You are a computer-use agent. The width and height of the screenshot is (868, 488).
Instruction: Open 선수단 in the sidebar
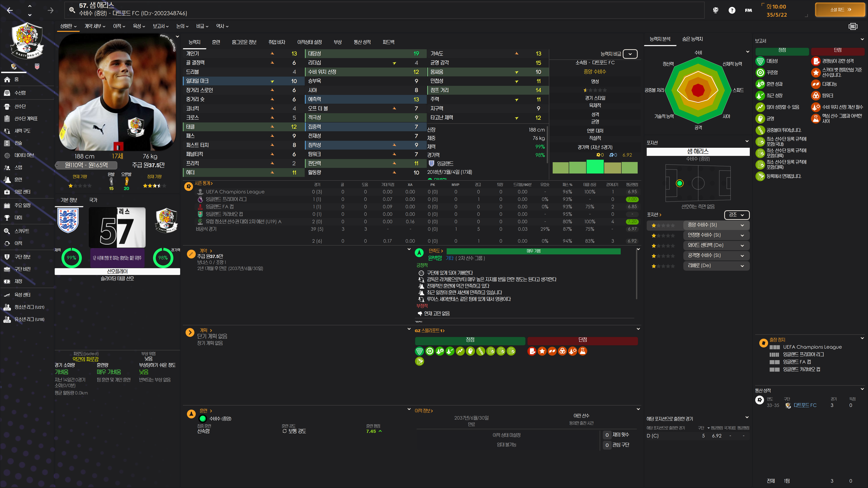[27, 106]
